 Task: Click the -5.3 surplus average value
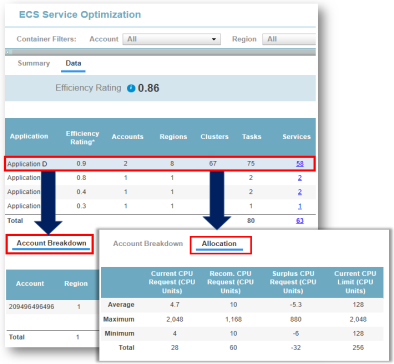[x=296, y=305]
